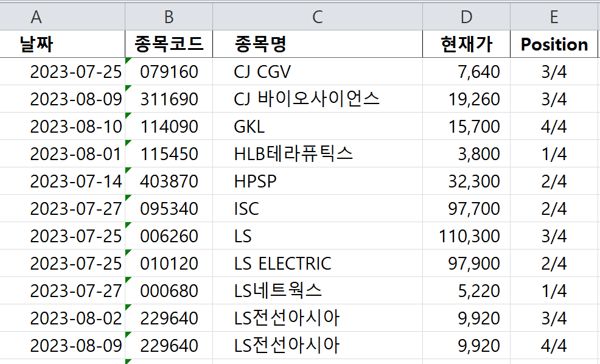Select the price cell 7,640

click(x=466, y=72)
